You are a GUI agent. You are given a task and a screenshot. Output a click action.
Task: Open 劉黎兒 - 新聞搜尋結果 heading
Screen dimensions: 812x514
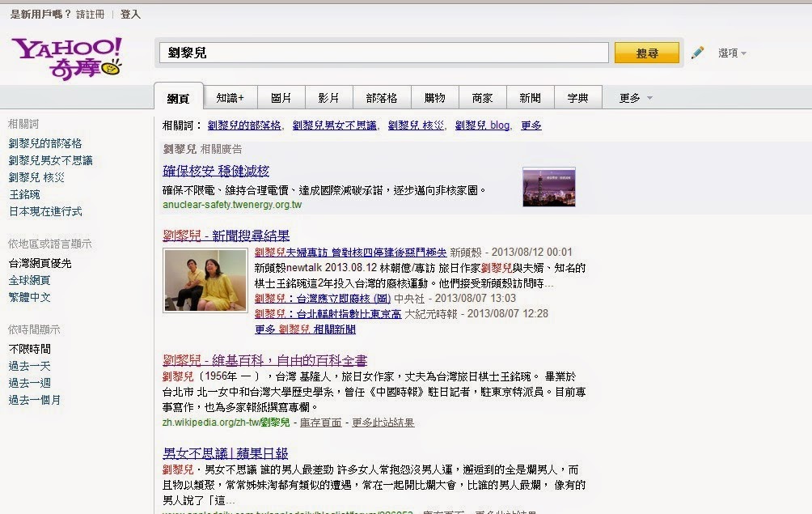[226, 236]
